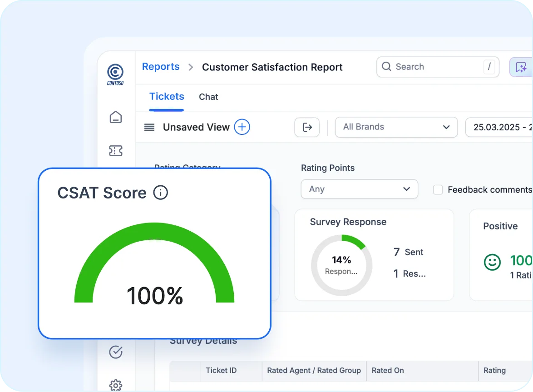Click the list icon before Unsaved View
The height and width of the screenshot is (392, 533).
[149, 127]
